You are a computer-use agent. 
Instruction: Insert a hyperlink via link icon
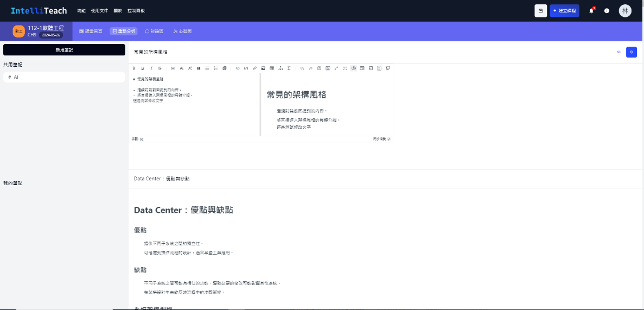[x=254, y=68]
